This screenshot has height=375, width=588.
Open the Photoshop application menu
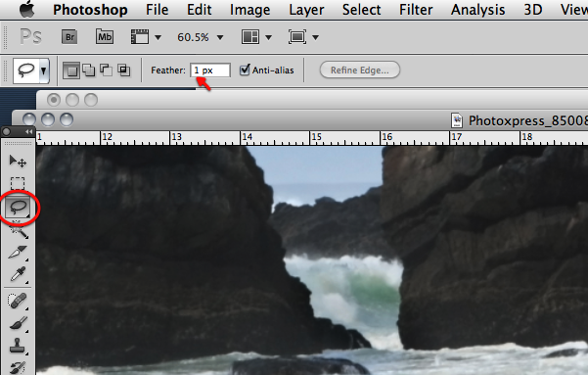[x=90, y=10]
